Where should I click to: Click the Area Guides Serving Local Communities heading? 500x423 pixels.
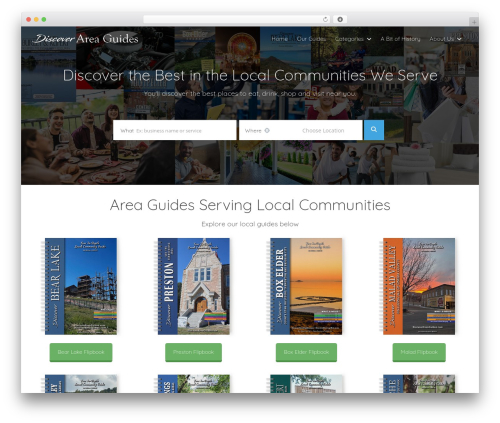(x=250, y=205)
